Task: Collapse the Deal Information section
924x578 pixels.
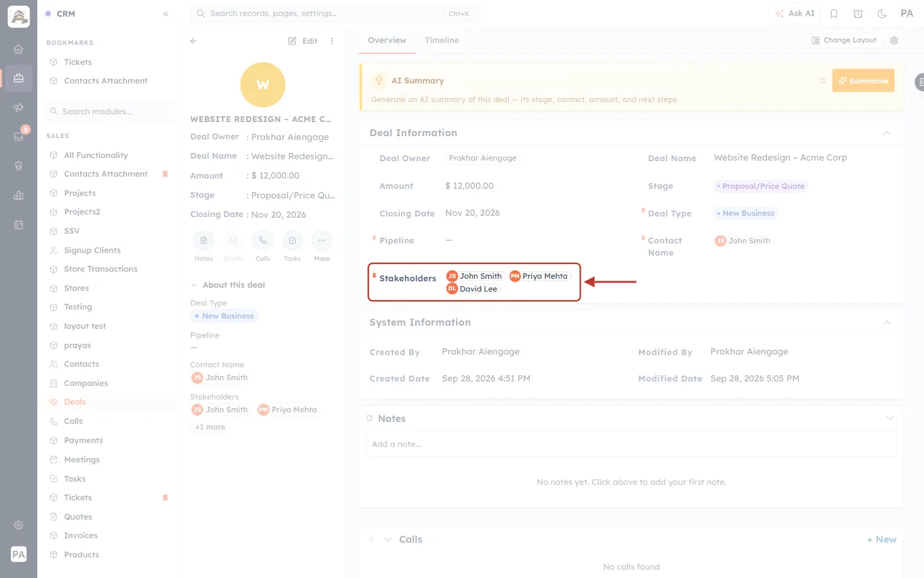Action: [887, 133]
